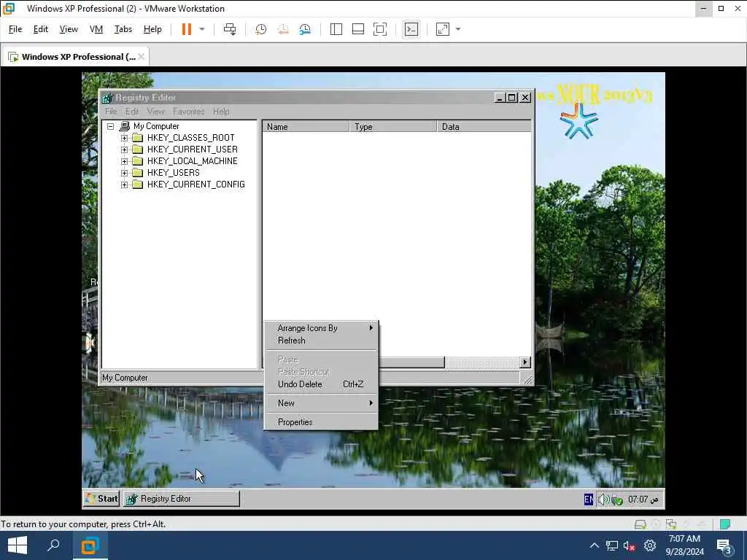This screenshot has height=560, width=747.
Task: Click the VMware network adapter status icon
Action: click(x=671, y=524)
